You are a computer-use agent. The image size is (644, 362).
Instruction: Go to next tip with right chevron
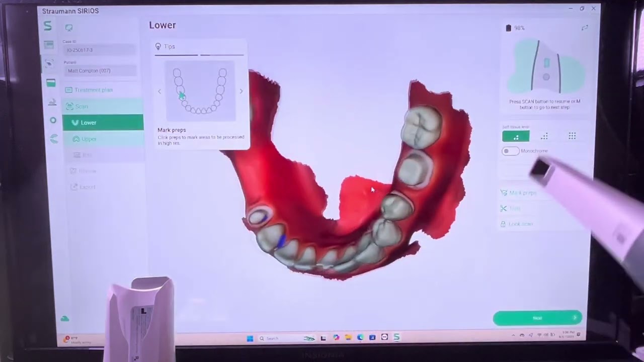(241, 92)
